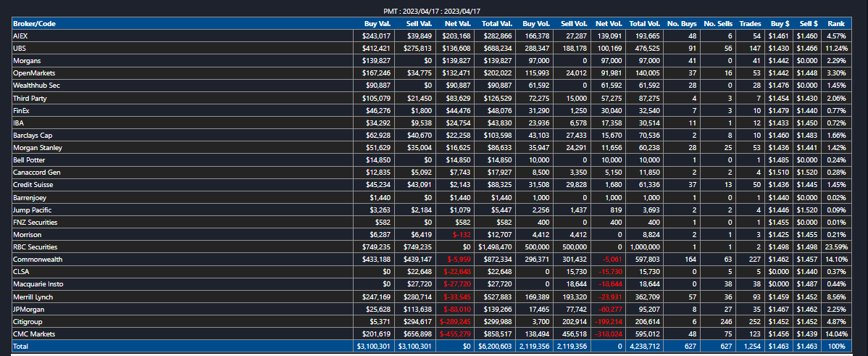Image resolution: width=868 pixels, height=356 pixels.
Task: Click the Total row label
Action: point(20,346)
